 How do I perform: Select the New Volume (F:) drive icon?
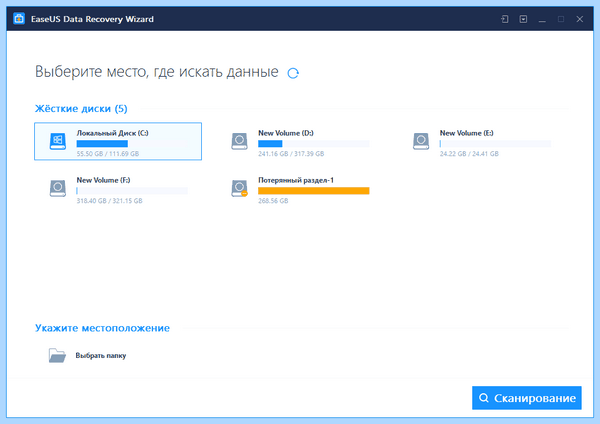pyautogui.click(x=58, y=188)
